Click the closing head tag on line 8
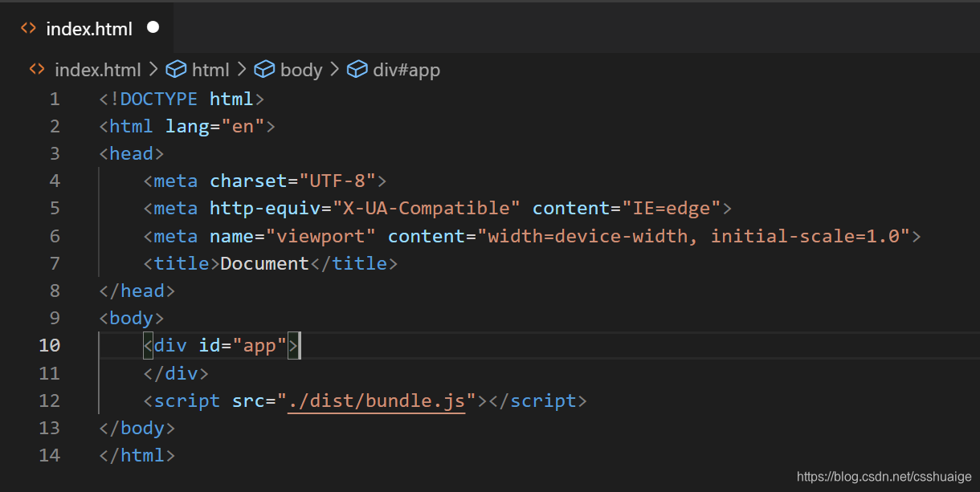980x492 pixels. 137,291
